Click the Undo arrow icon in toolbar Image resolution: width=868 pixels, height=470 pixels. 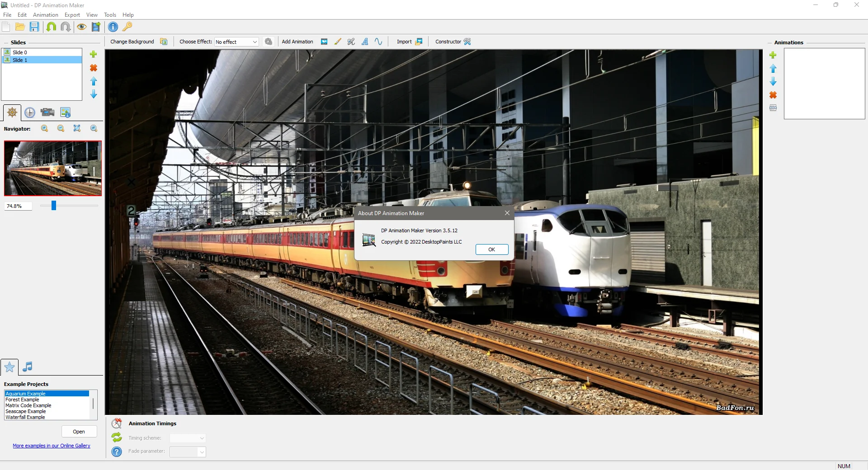(51, 27)
